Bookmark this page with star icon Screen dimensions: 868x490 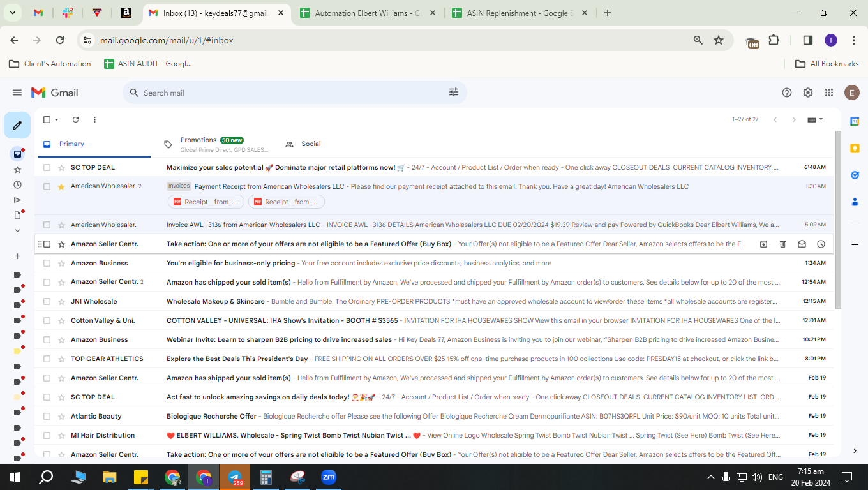click(719, 40)
